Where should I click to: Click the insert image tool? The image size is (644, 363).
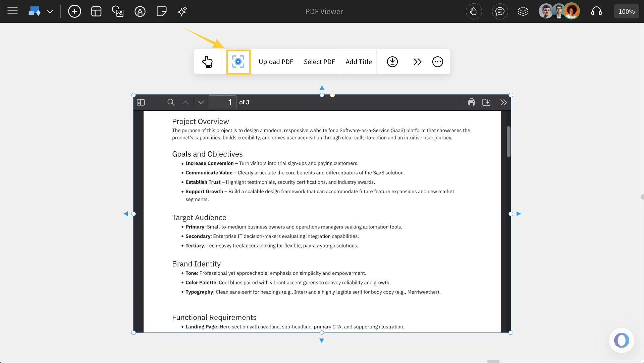tap(118, 11)
